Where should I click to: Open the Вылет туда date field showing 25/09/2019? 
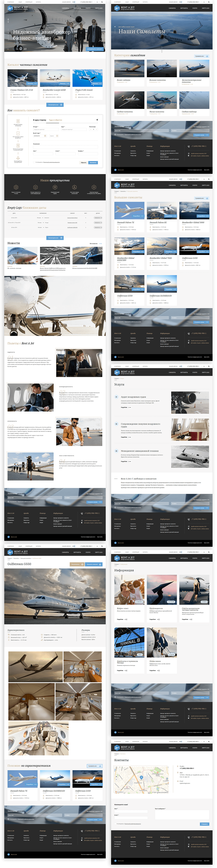pyautogui.click(x=40, y=136)
